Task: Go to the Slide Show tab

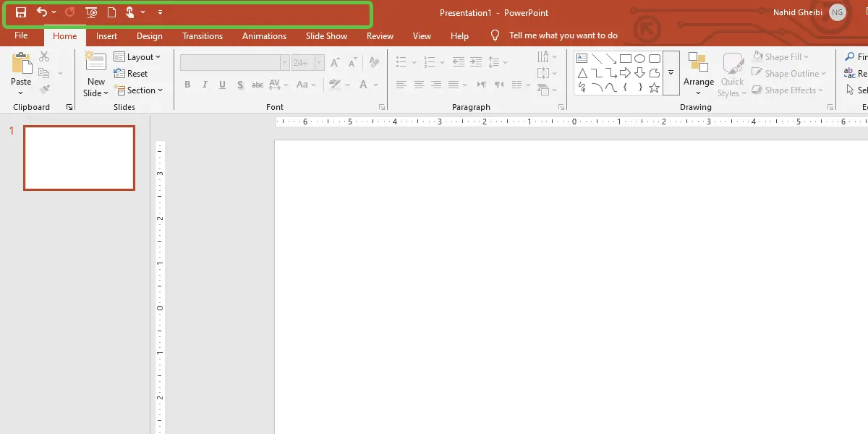Action: point(326,36)
